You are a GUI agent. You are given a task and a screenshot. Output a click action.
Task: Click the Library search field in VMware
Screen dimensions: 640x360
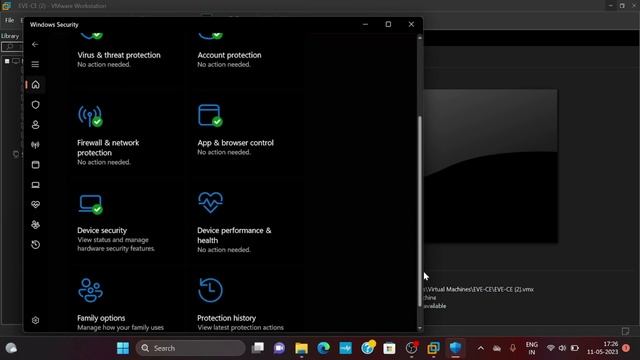[13, 47]
